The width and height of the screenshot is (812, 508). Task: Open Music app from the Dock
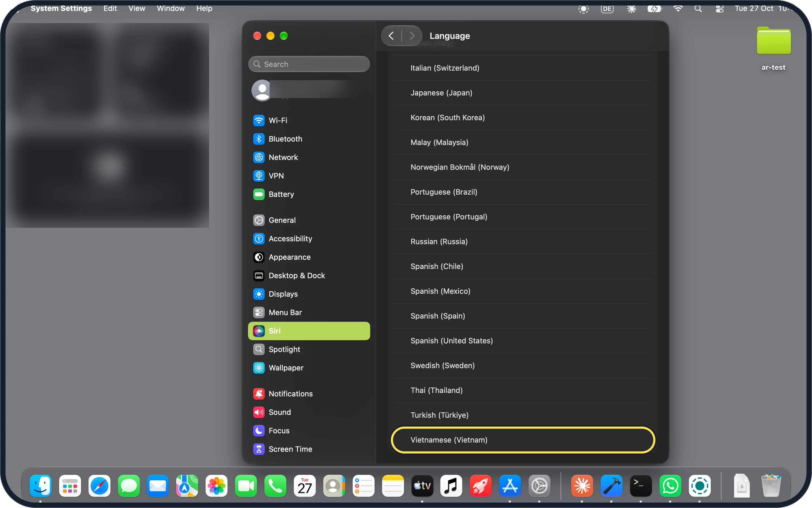tap(451, 486)
